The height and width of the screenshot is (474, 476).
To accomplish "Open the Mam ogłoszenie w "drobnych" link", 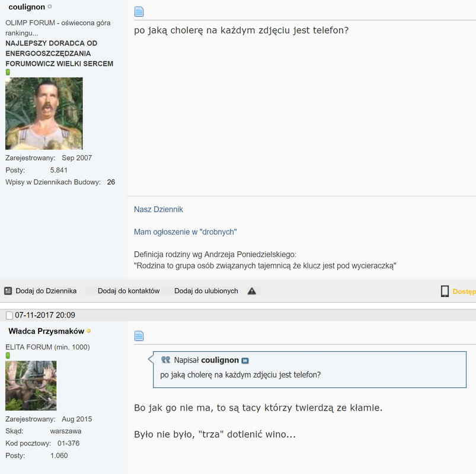I will pos(185,232).
